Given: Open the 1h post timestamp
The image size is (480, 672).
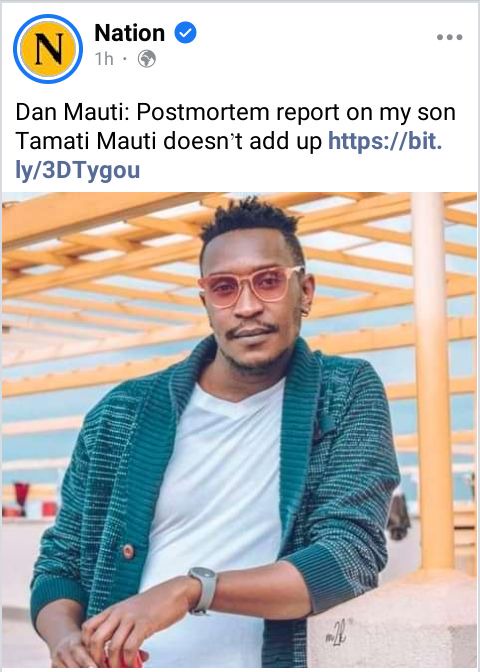Looking at the screenshot, I should pyautogui.click(x=104, y=59).
